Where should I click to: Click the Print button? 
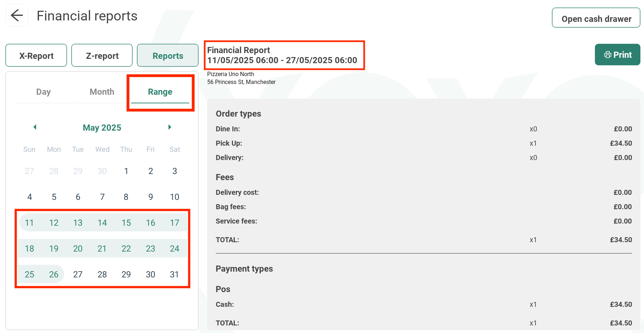(x=617, y=55)
